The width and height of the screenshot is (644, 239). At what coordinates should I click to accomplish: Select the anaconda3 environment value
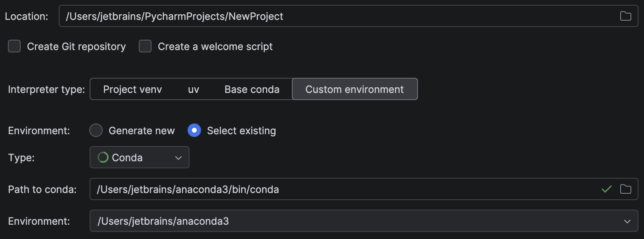coord(163,221)
